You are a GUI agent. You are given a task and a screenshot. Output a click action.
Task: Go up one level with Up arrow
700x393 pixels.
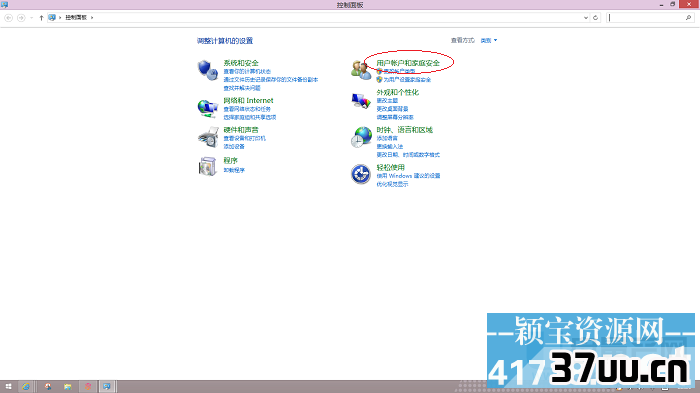41,18
